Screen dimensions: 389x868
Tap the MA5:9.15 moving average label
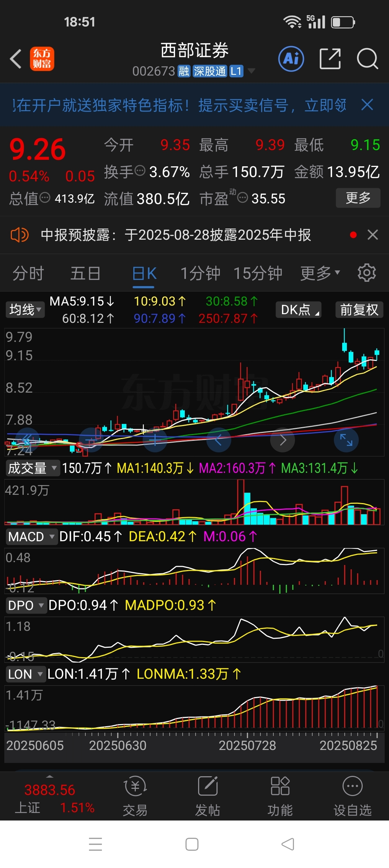point(82,301)
